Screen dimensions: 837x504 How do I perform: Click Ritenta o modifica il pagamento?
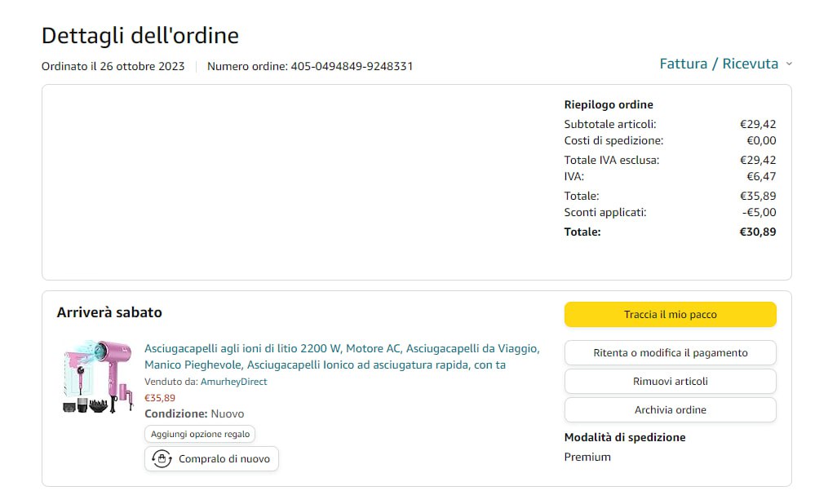[670, 353]
